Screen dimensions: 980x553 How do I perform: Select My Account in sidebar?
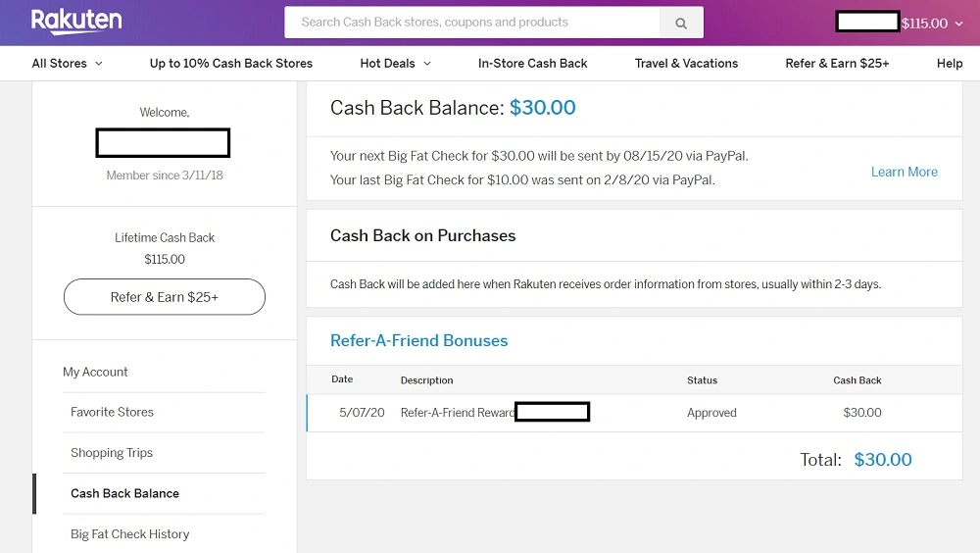[95, 372]
